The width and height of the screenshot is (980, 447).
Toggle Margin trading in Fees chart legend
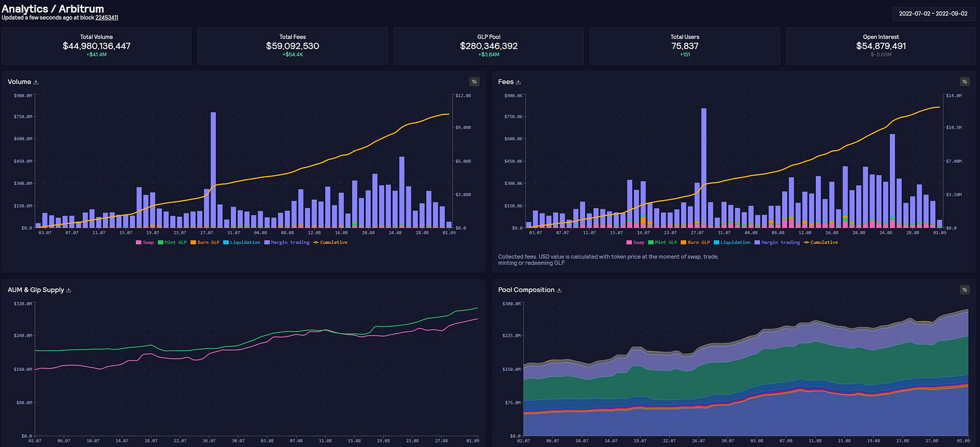point(776,242)
